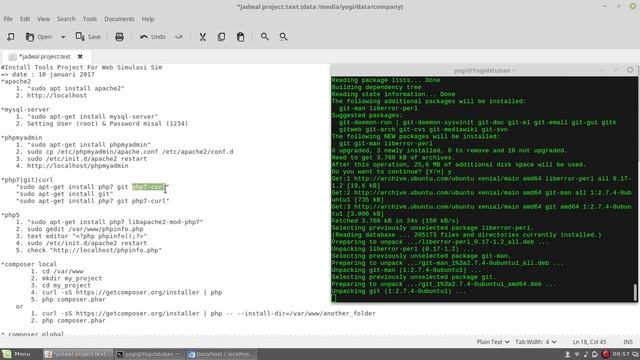
Task: Open the Tools menu
Action: click(90, 19)
